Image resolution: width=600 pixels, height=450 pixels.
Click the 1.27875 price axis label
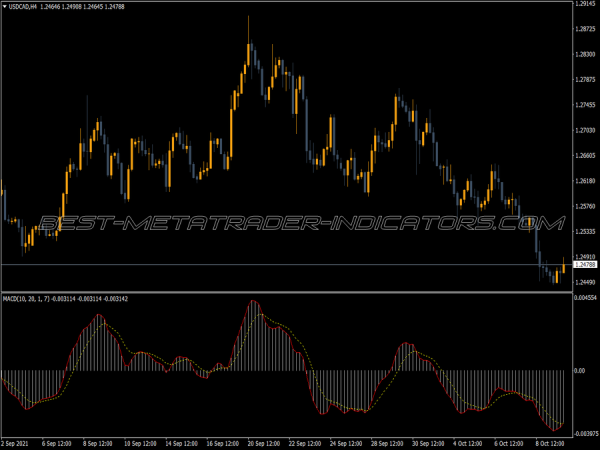pos(585,80)
